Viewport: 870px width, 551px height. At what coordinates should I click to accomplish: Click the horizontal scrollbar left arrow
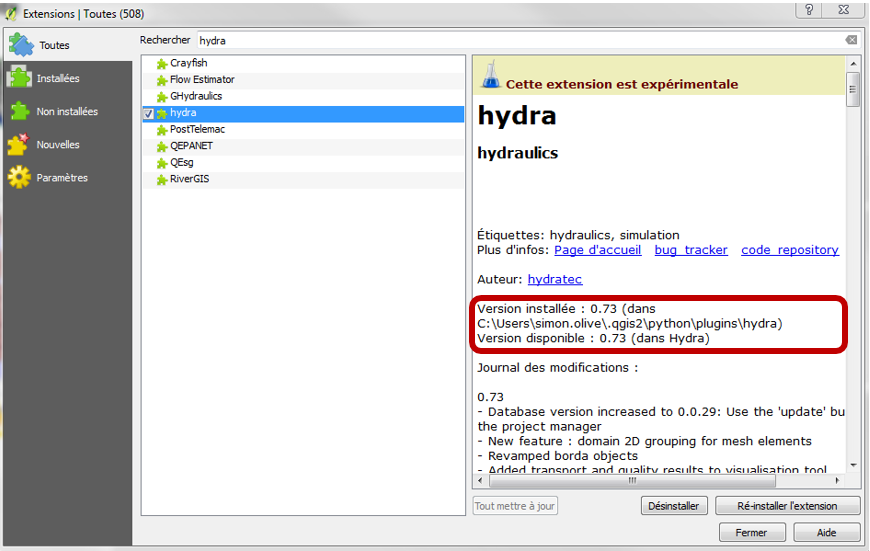[481, 481]
